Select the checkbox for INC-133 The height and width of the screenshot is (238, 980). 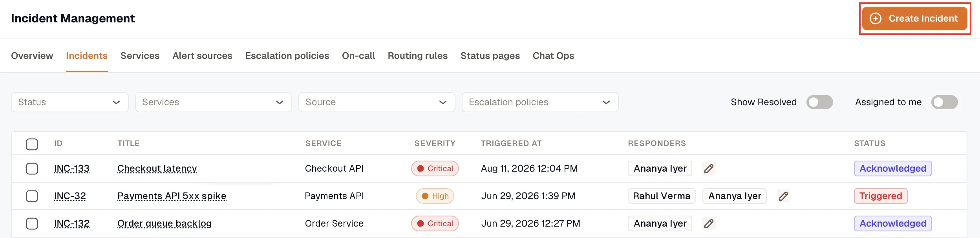pyautogui.click(x=32, y=168)
